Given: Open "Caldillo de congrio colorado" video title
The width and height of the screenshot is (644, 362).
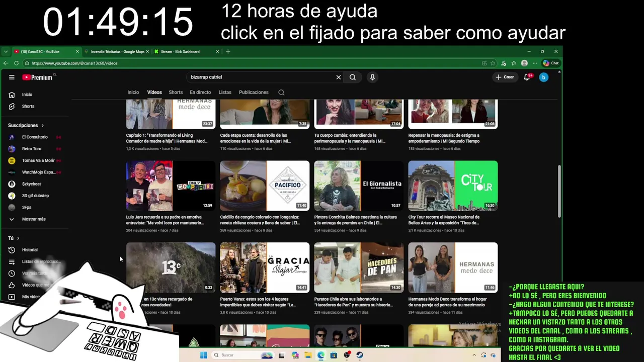Looking at the screenshot, I should click(260, 220).
